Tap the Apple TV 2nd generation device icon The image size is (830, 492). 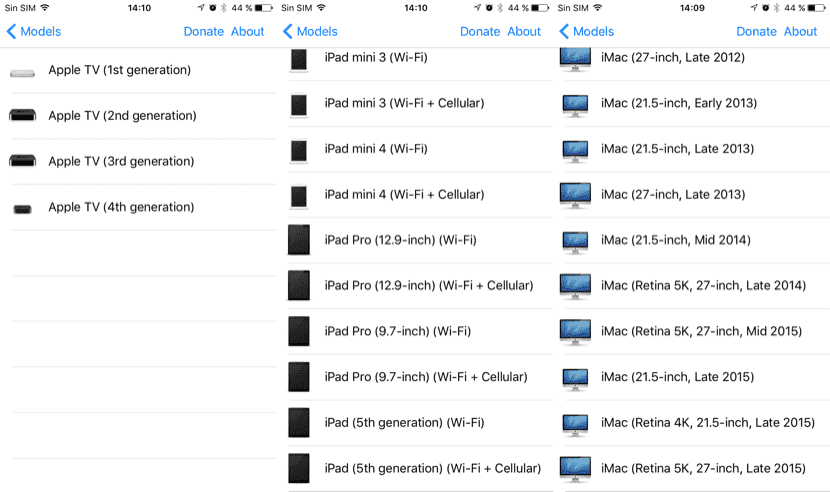coord(22,115)
